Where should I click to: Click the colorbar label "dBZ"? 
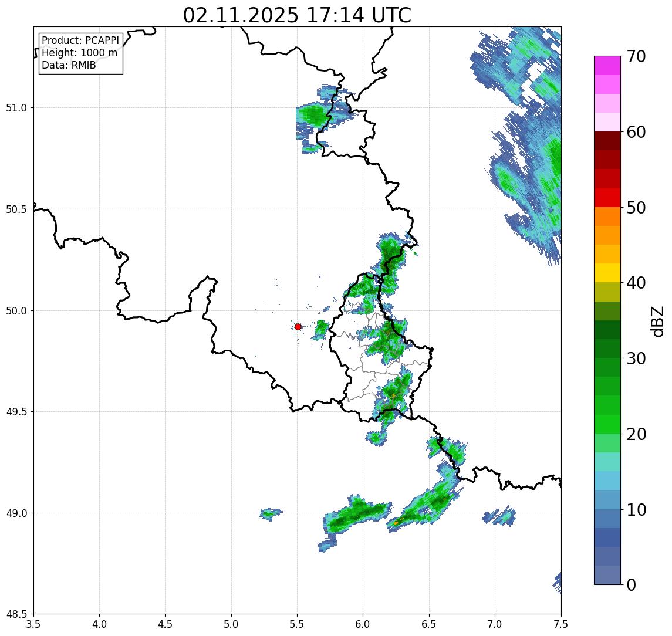[657, 321]
